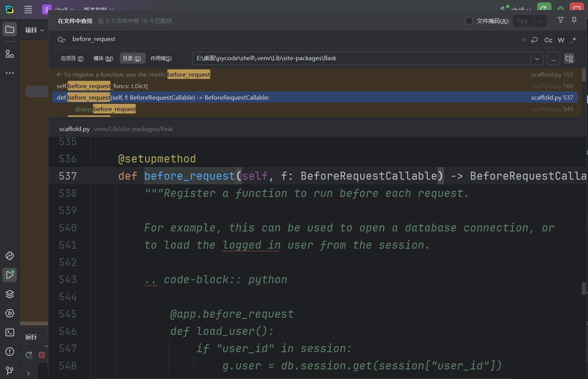Toggle the regex (.*) search option
This screenshot has width=588, height=379.
point(573,40)
